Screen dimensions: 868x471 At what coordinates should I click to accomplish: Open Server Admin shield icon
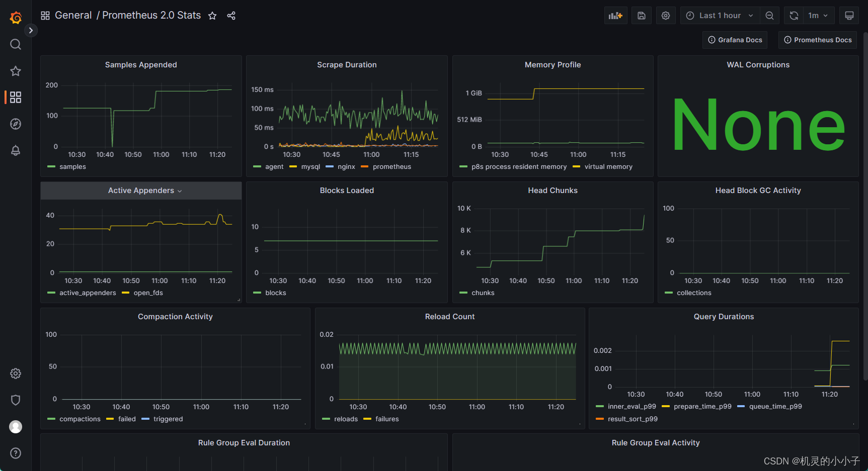coord(16,400)
